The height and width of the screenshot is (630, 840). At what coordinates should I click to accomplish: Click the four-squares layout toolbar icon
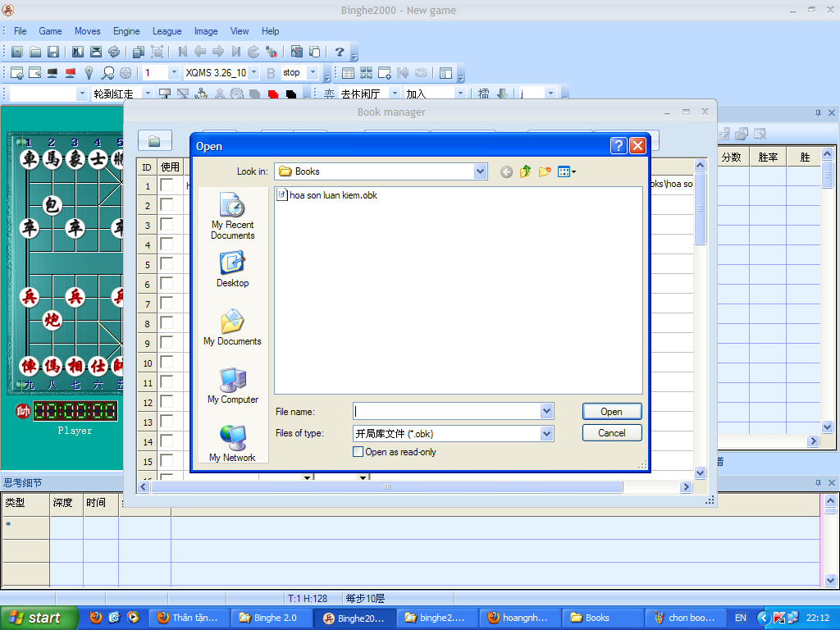click(x=367, y=73)
